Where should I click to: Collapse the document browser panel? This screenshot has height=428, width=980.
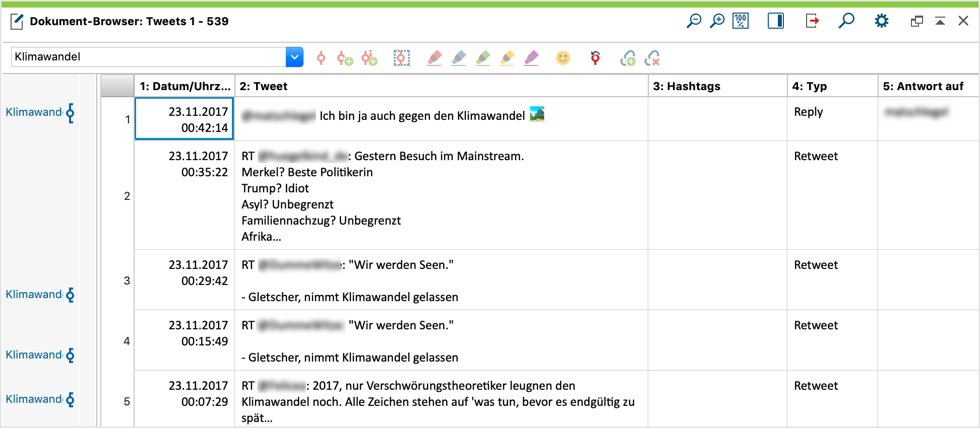pos(940,21)
